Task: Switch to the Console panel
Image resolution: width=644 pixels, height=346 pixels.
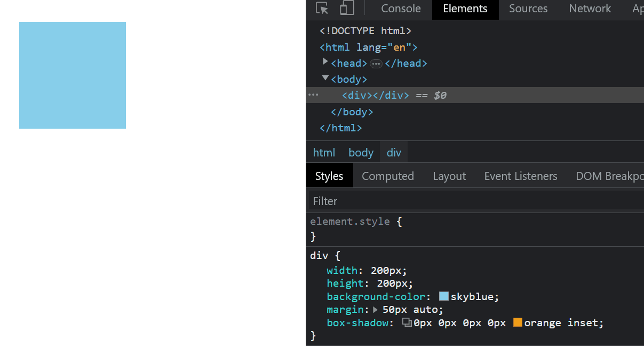Action: (x=400, y=9)
